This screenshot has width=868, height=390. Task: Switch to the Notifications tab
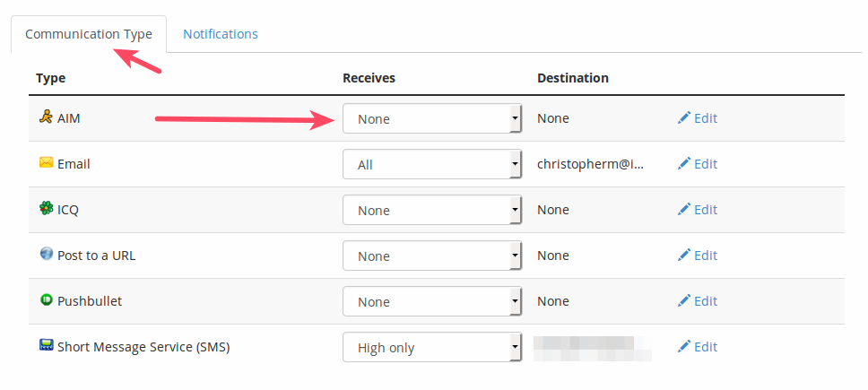[221, 34]
